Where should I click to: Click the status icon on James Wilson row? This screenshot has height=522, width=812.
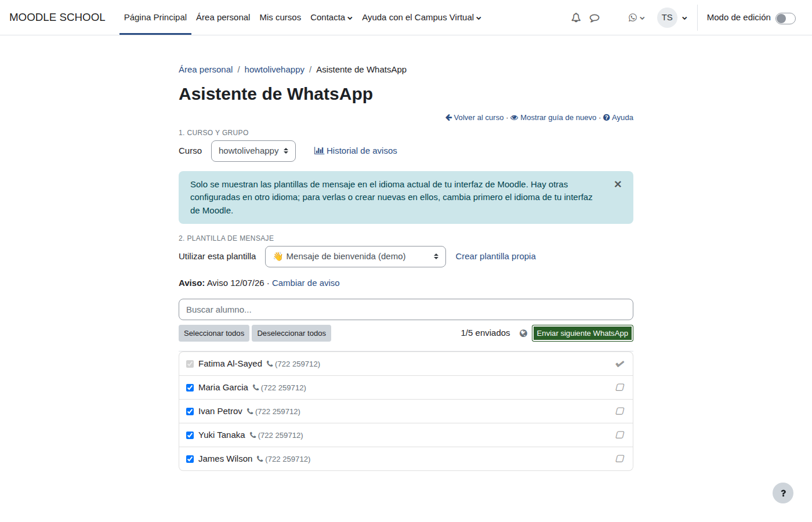coord(619,459)
